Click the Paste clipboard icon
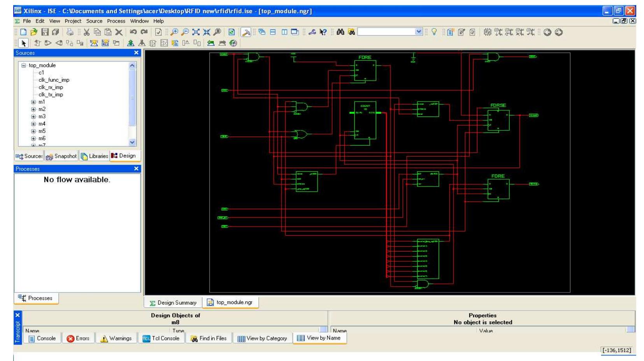 [108, 32]
